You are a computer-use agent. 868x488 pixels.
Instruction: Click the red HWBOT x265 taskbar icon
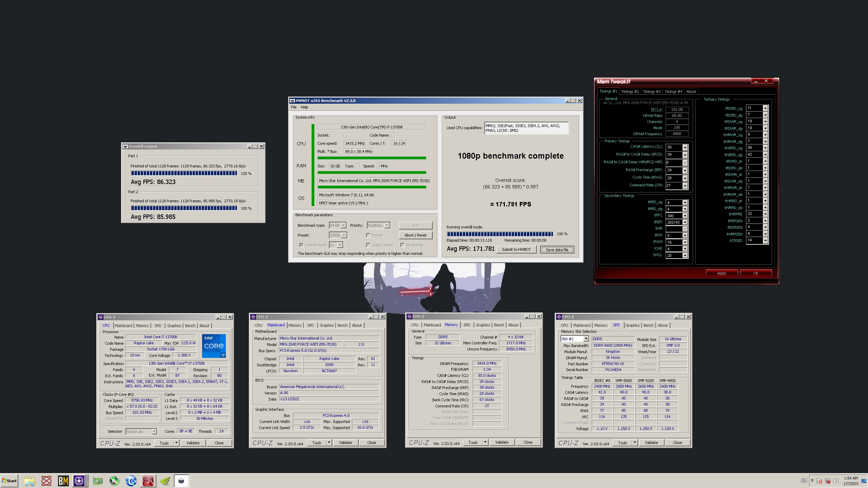(148, 481)
